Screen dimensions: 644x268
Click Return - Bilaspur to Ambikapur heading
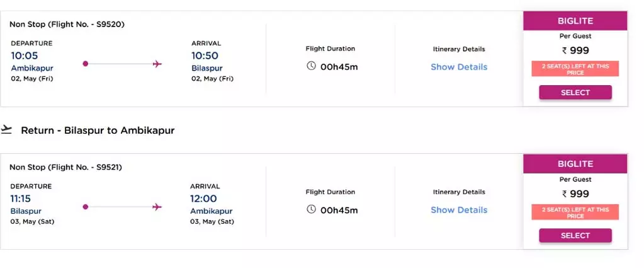tap(98, 131)
